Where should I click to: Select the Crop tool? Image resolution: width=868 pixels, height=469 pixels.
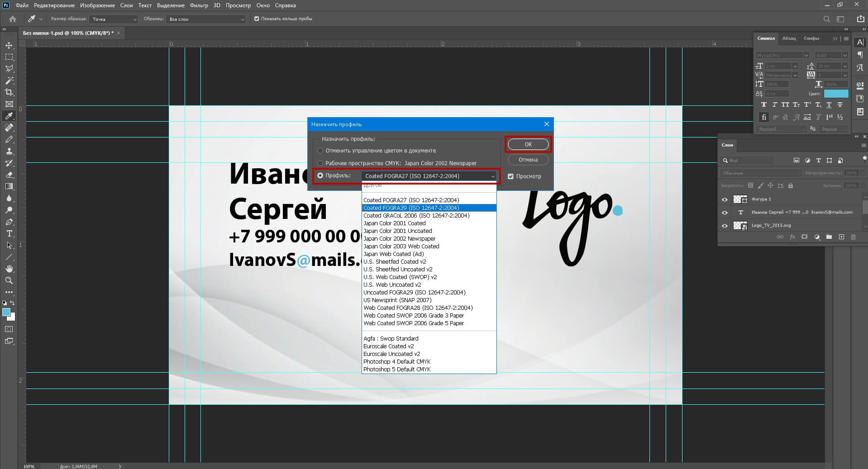coord(9,92)
